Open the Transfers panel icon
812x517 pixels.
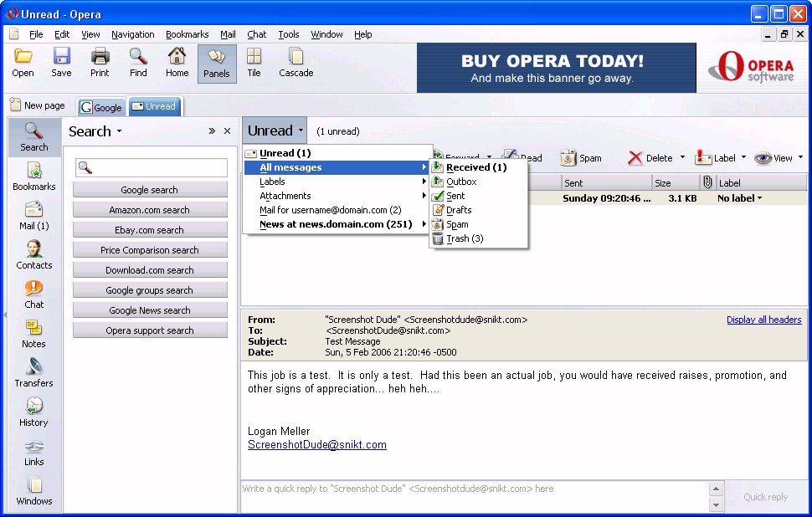(x=33, y=372)
